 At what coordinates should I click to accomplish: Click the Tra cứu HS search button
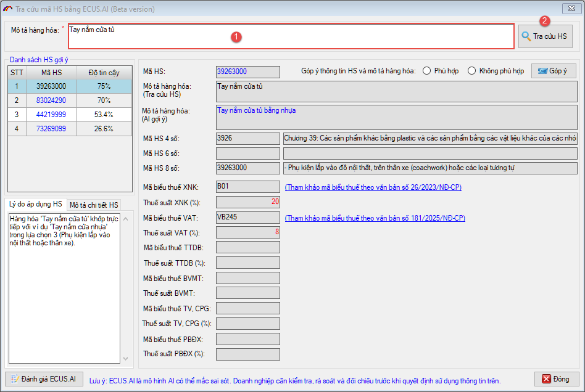(545, 36)
